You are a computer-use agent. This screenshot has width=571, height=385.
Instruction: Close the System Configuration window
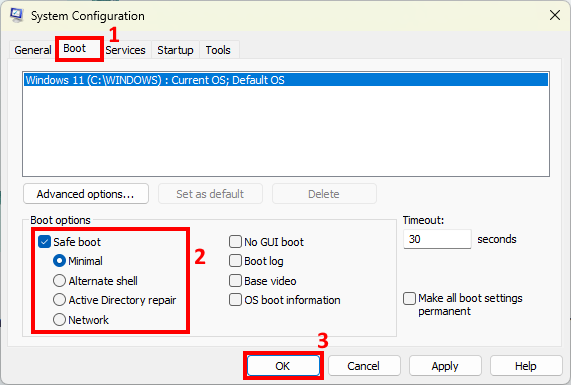tap(555, 15)
